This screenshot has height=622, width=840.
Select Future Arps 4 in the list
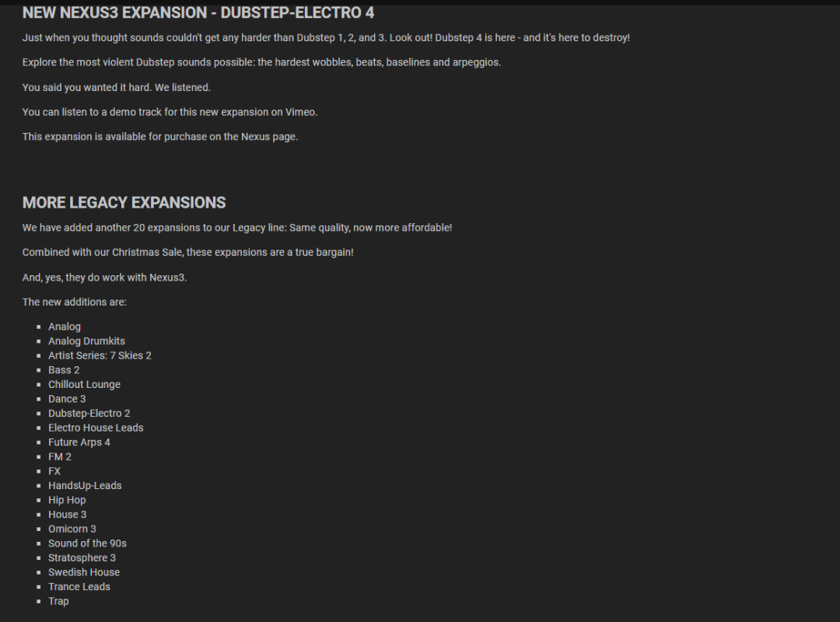pos(79,442)
